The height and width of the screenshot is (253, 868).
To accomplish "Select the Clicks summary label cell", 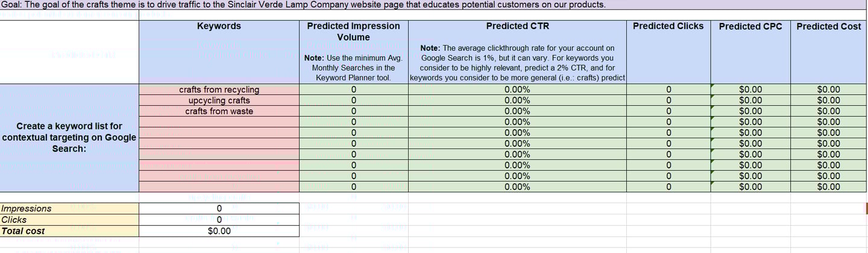I will [69, 220].
